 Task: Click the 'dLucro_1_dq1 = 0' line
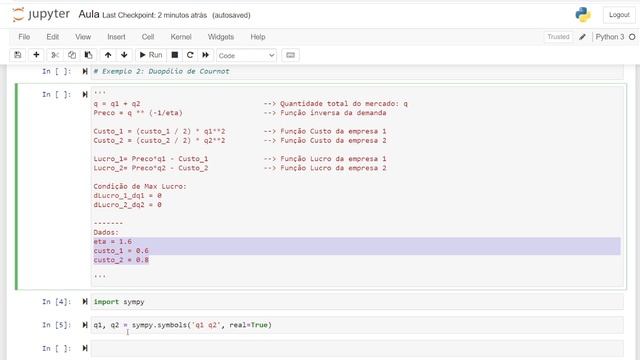point(127,196)
